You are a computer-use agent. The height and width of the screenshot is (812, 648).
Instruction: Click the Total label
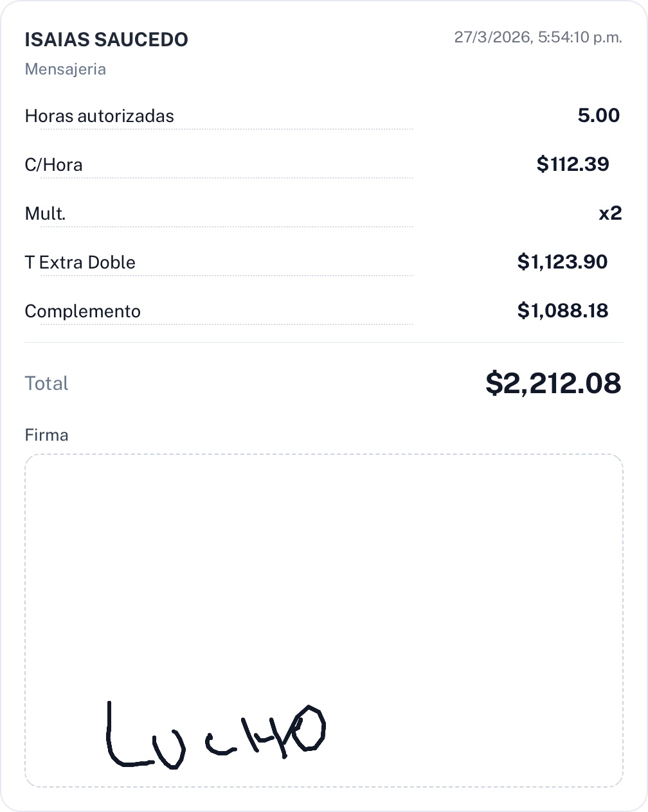(x=46, y=384)
